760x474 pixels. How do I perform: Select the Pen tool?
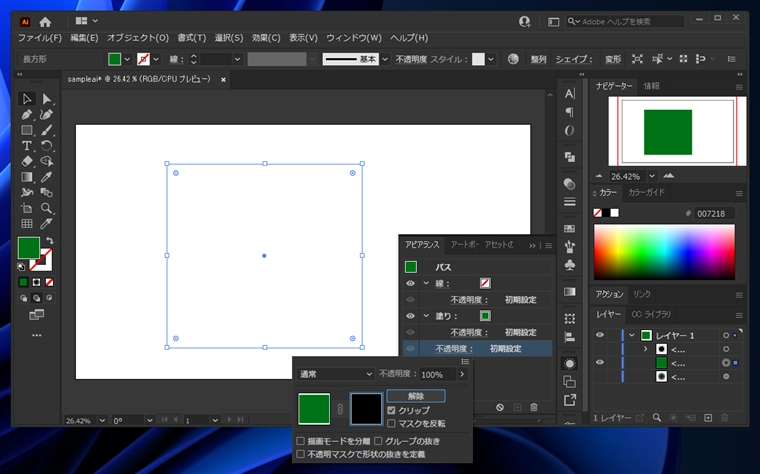[27, 115]
